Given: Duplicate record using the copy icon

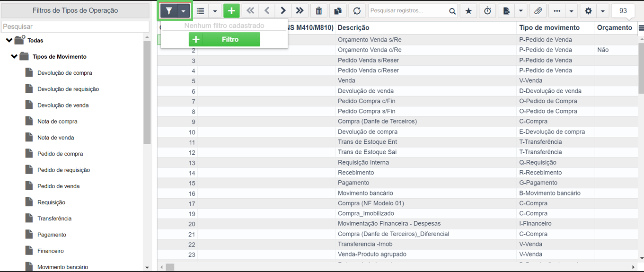Looking at the screenshot, I should coord(338,11).
